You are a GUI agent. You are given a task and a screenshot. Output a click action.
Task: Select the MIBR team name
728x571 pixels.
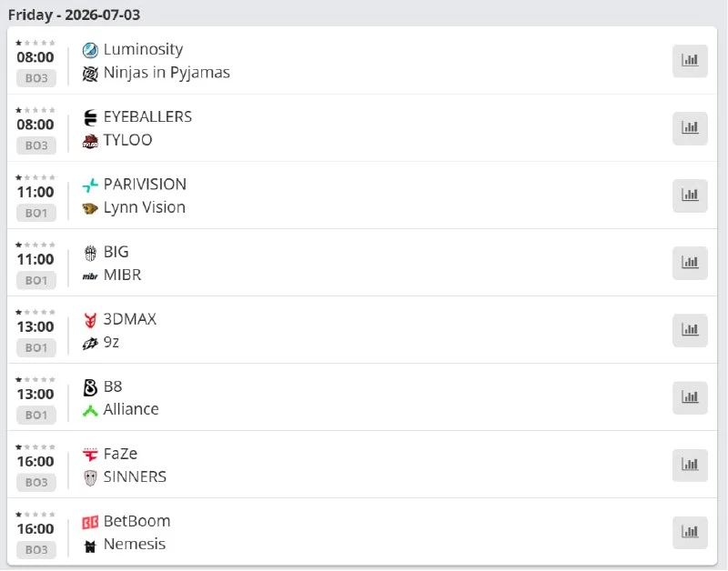click(123, 275)
